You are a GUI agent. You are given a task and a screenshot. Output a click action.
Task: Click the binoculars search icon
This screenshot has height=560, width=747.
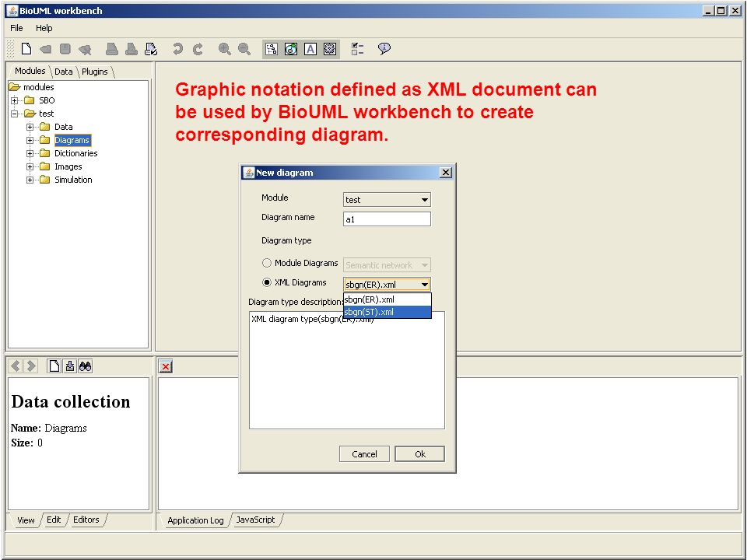[x=86, y=366]
